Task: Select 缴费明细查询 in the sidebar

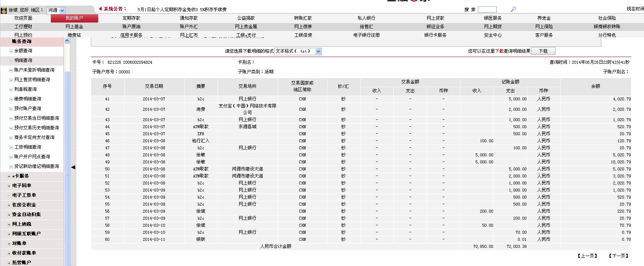Action: (x=28, y=99)
